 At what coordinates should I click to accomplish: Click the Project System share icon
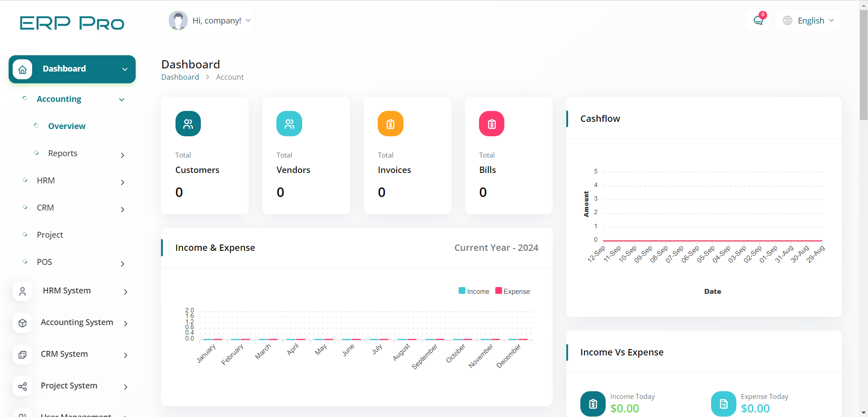point(23,386)
